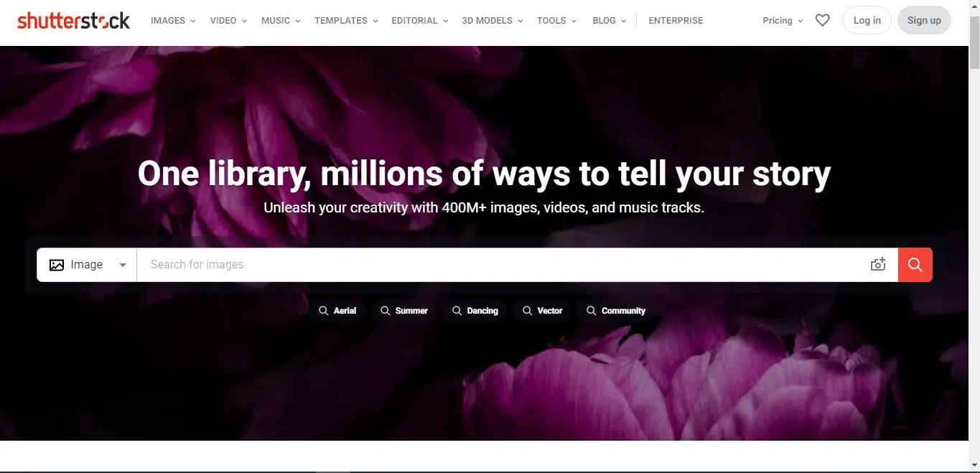Open the Templates menu
Image resolution: width=980 pixels, height=473 pixels.
(x=346, y=21)
